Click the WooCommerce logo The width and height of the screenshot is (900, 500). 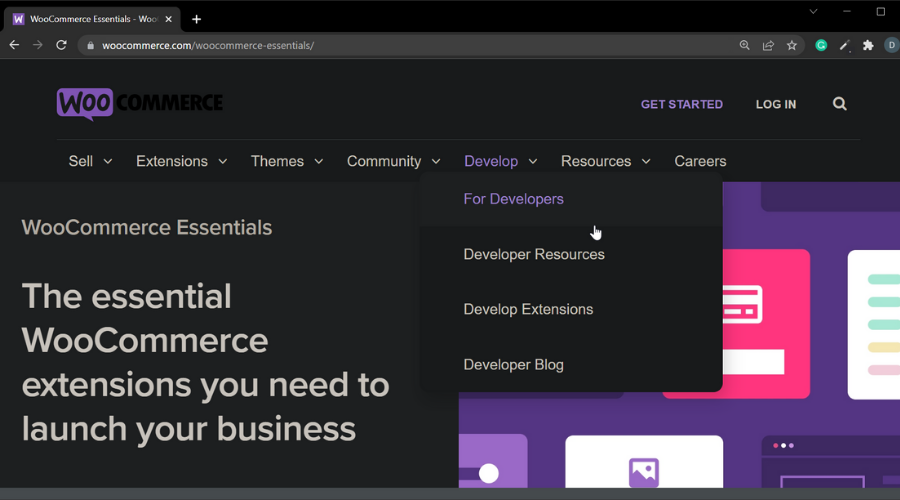(x=139, y=104)
